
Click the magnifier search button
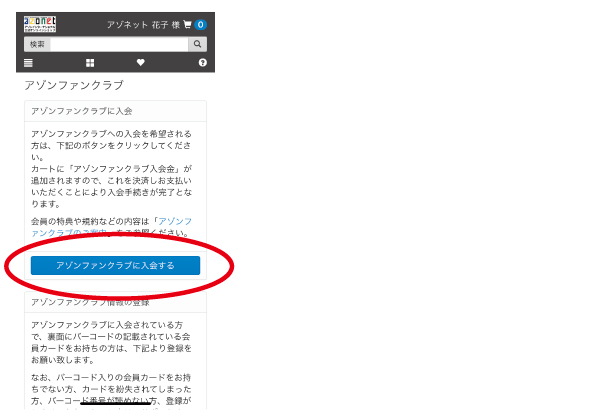coord(197,44)
